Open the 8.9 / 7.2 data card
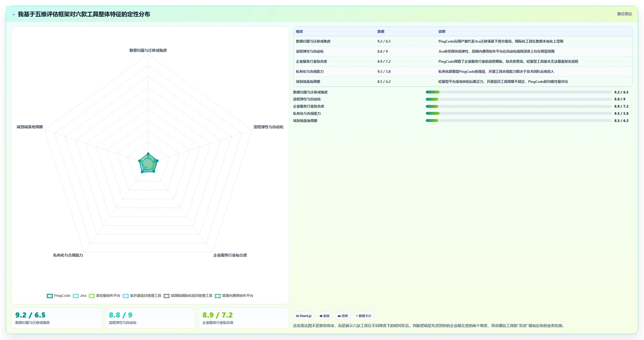644x340 pixels. 244,318
